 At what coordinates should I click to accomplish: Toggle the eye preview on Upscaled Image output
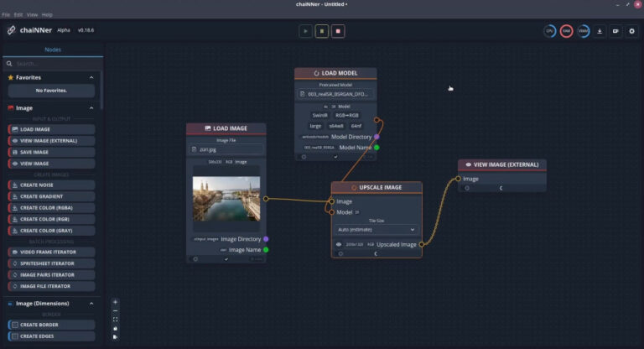[x=339, y=244]
